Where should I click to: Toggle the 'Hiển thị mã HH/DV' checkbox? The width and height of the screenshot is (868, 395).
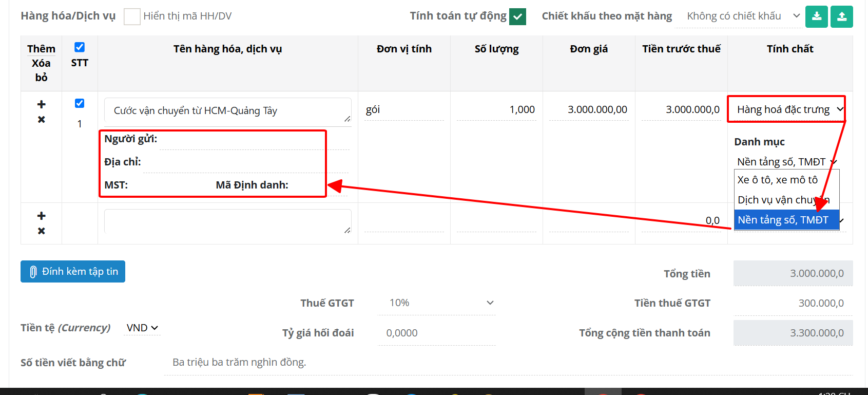point(132,16)
